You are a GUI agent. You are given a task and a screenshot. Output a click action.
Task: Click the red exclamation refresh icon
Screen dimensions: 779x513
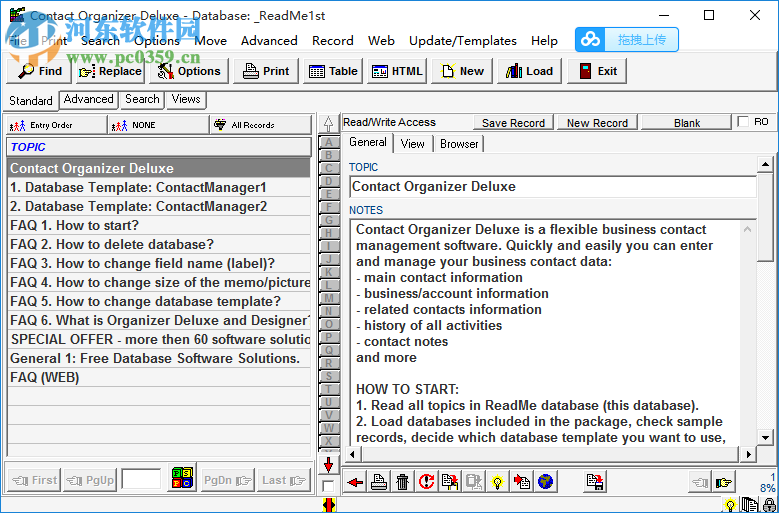426,482
